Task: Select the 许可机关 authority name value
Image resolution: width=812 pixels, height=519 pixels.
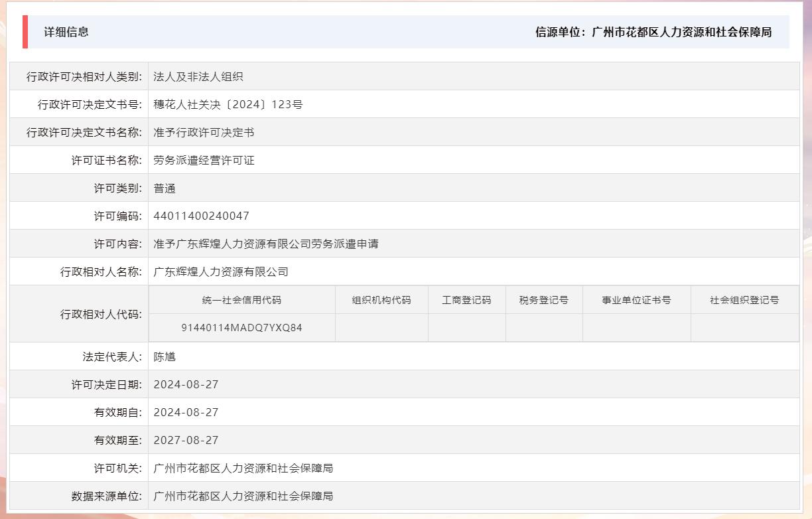Action: pos(243,468)
